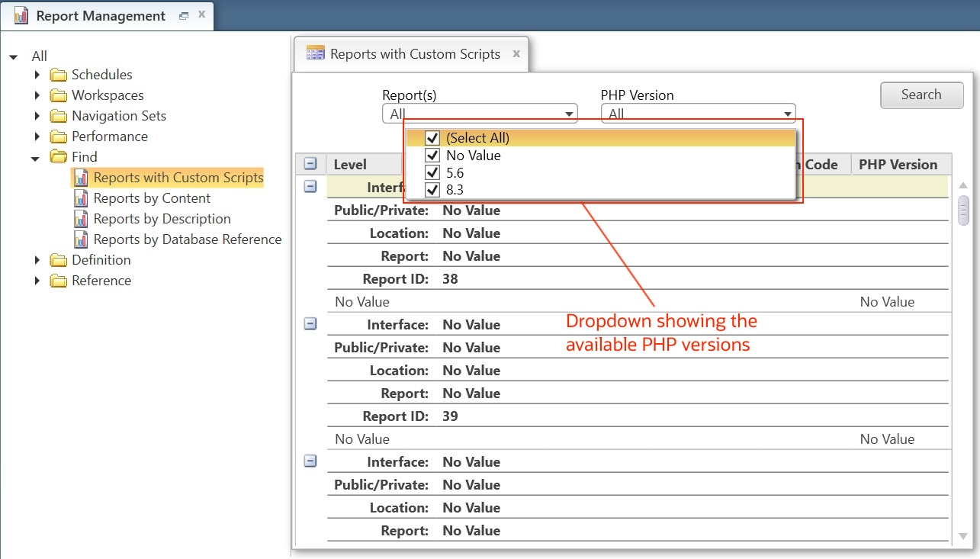Click the Reports by Database Reference report icon

(81, 239)
